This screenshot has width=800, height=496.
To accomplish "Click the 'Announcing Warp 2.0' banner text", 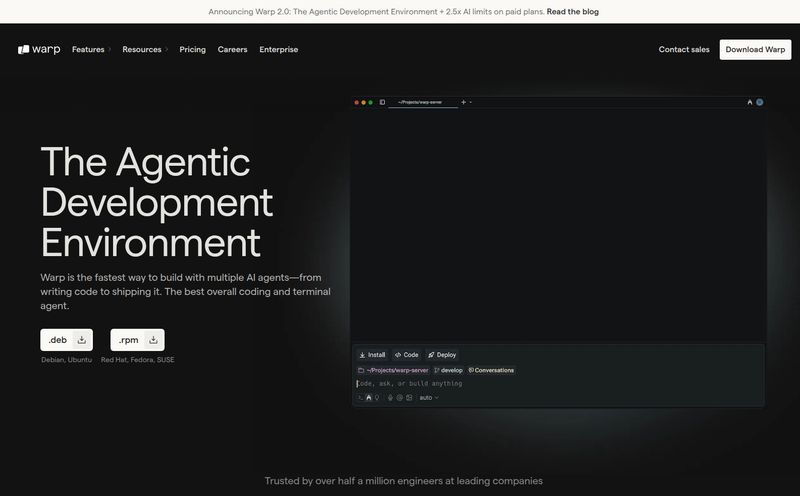I will 376,12.
